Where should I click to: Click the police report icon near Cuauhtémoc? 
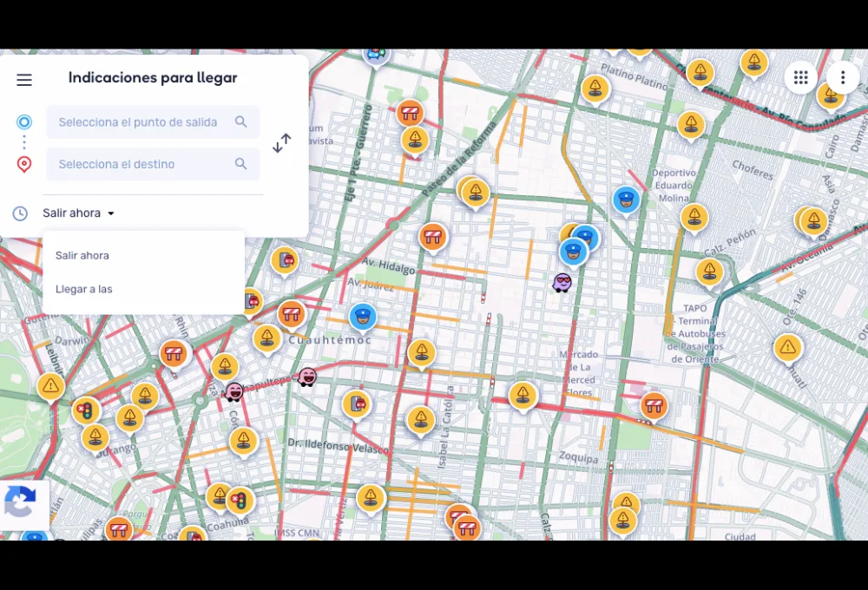pyautogui.click(x=363, y=318)
